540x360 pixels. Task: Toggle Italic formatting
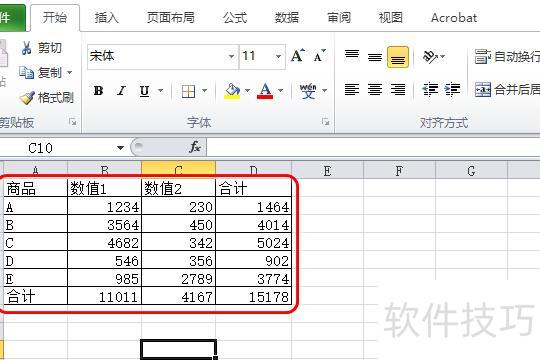click(x=121, y=91)
